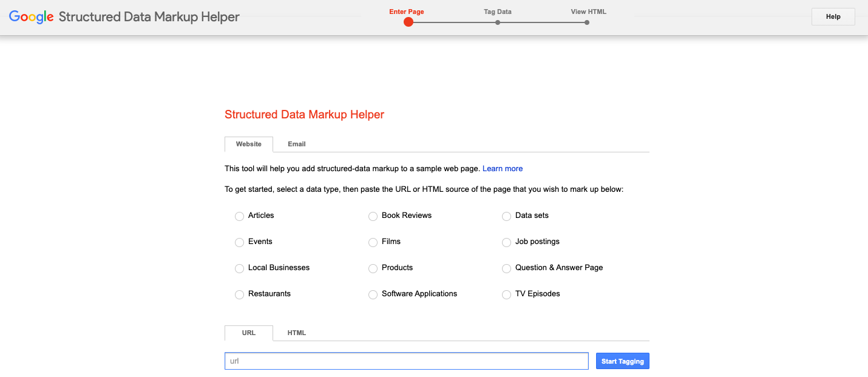Click the Google logo
The width and height of the screenshot is (868, 377).
coord(32,17)
